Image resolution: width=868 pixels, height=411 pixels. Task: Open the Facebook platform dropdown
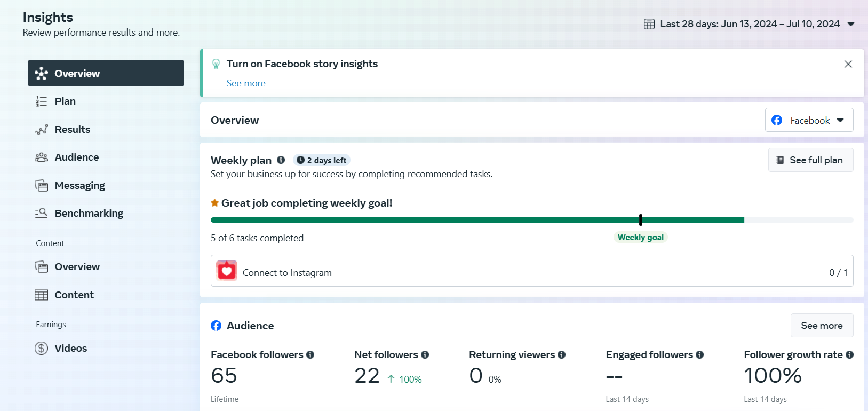click(809, 120)
